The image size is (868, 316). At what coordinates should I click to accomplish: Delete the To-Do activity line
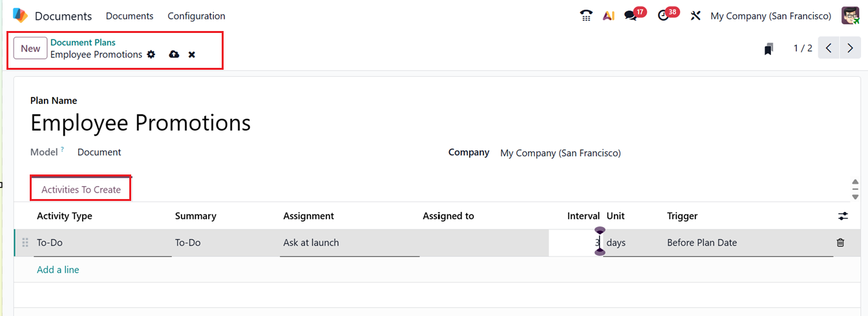(x=840, y=242)
